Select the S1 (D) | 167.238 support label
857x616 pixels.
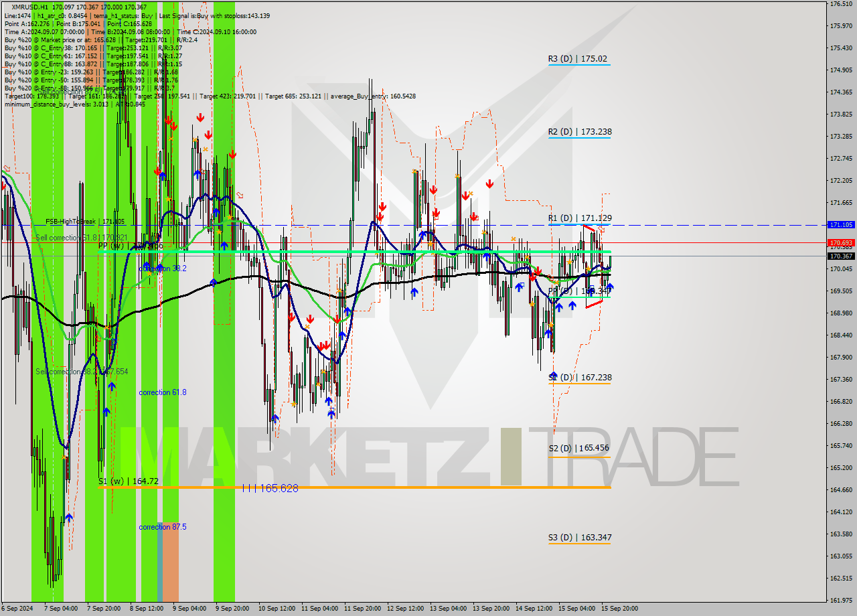[580, 378]
